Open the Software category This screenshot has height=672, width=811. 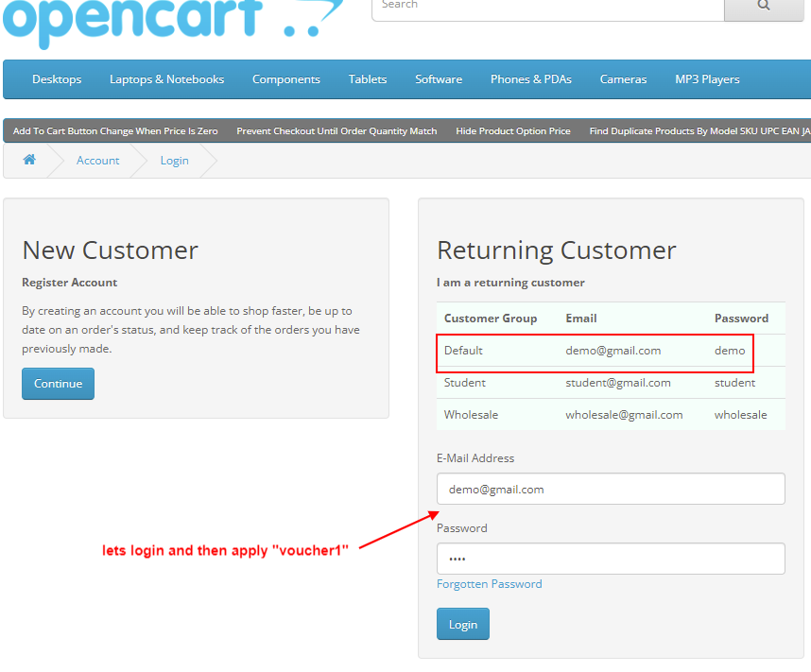(x=438, y=79)
